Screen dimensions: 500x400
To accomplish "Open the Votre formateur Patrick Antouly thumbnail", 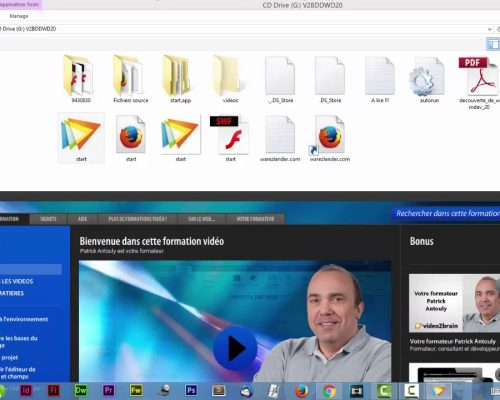I will tap(454, 303).
